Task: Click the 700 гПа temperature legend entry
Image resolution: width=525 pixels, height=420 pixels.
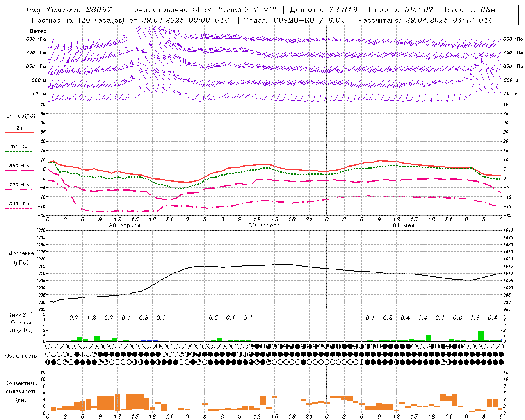Action: [x=19, y=185]
